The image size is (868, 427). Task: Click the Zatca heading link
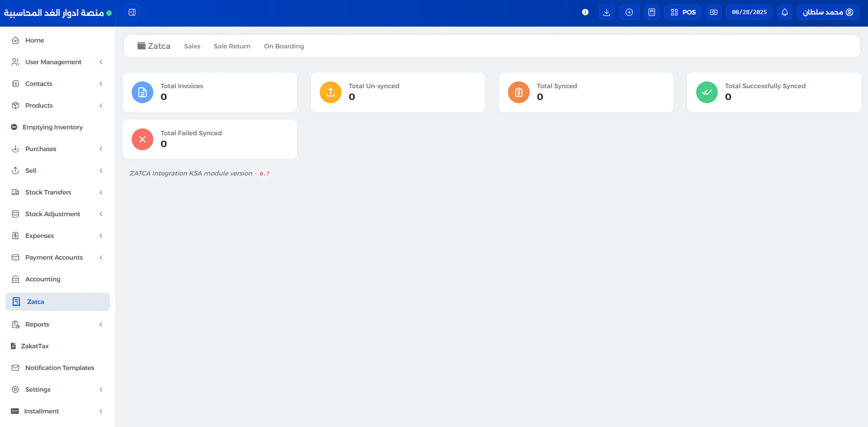154,46
